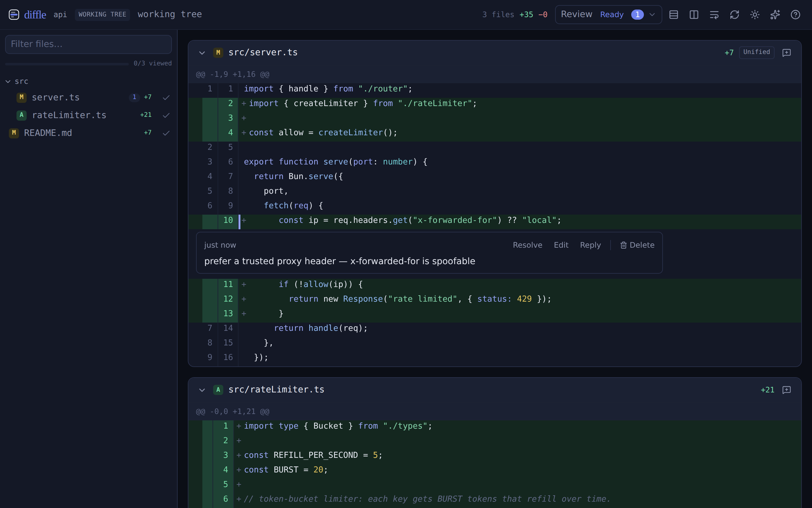Reply to the review comment
This screenshot has width=812, height=508.
pyautogui.click(x=590, y=245)
